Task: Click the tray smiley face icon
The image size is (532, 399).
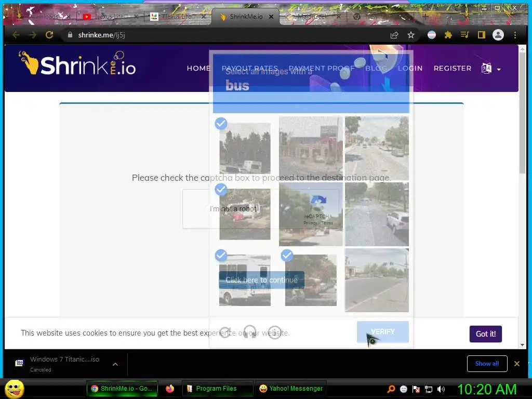Action: tap(403, 389)
